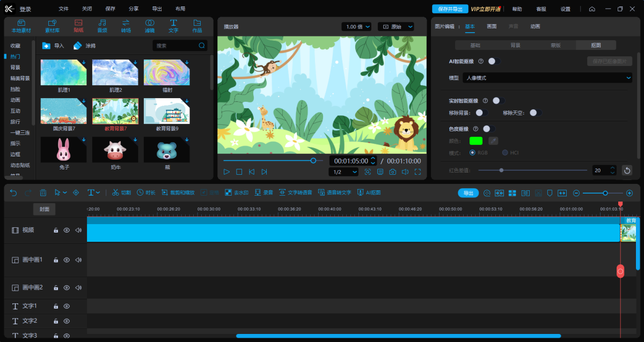Zoom in the timeline with plus icon

(630, 193)
